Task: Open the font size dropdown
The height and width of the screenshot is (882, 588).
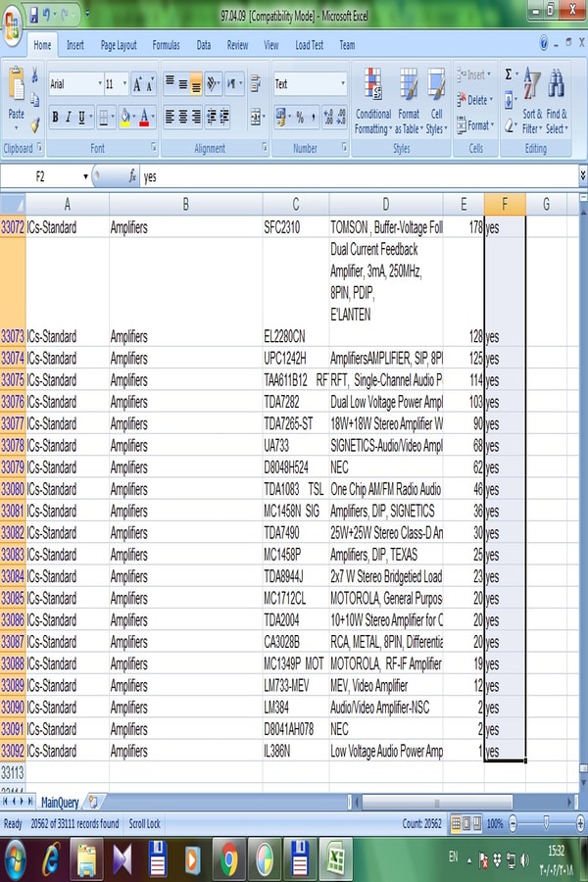Action: 124,84
